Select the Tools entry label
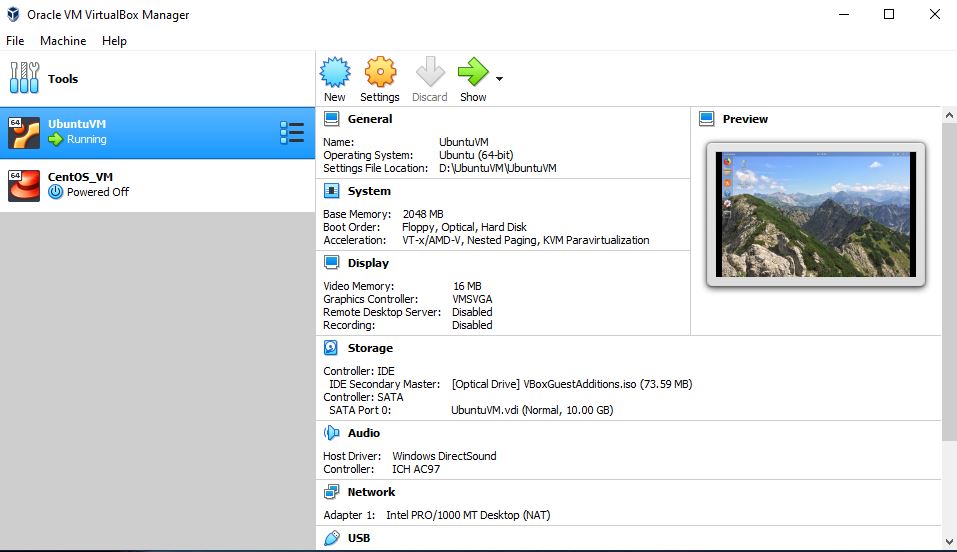Image resolution: width=957 pixels, height=552 pixels. pyautogui.click(x=63, y=79)
